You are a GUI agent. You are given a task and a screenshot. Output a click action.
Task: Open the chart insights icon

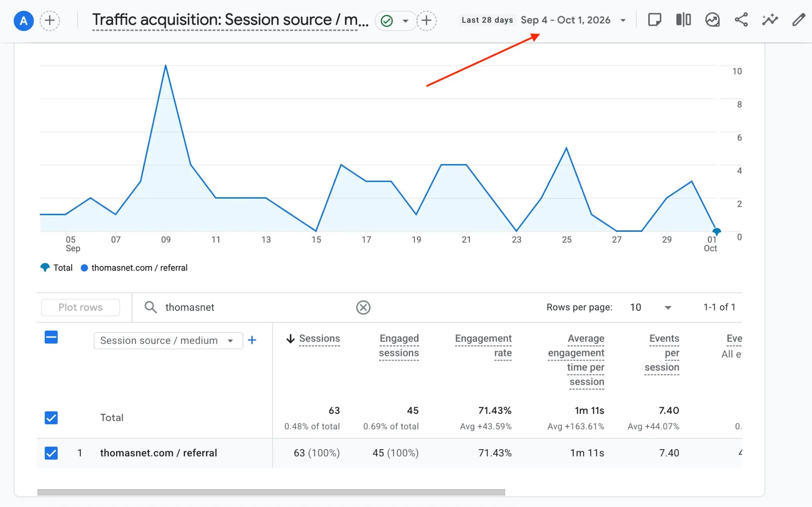coord(712,19)
